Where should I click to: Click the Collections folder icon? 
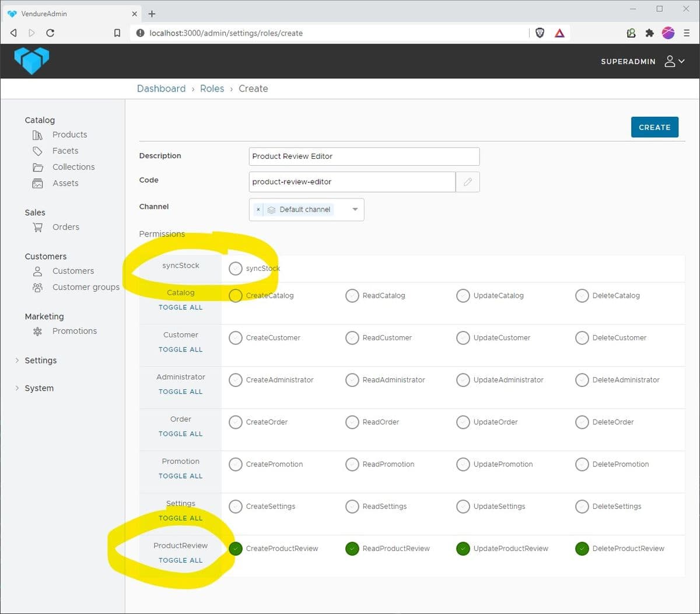click(37, 168)
